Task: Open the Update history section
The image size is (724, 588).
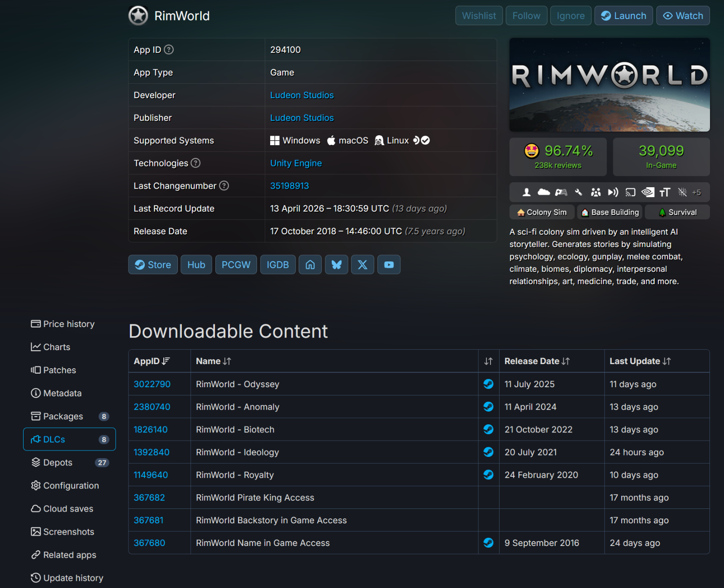Action: pos(69,578)
